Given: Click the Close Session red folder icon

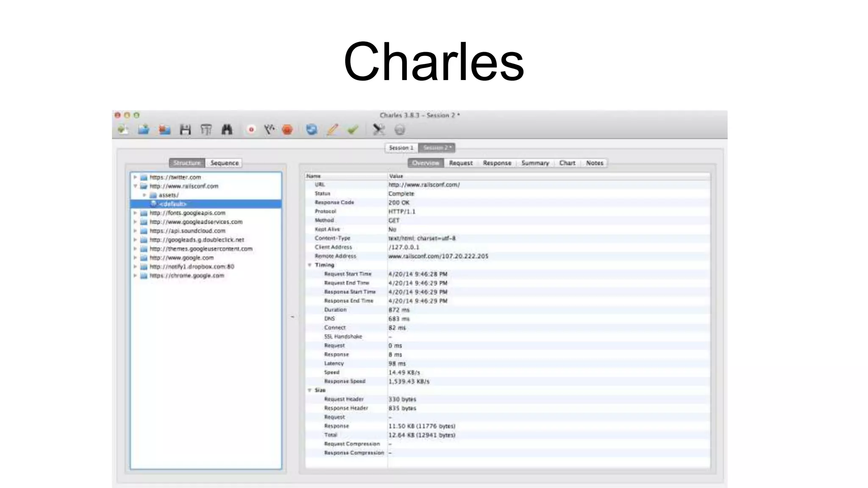Looking at the screenshot, I should click(x=164, y=130).
